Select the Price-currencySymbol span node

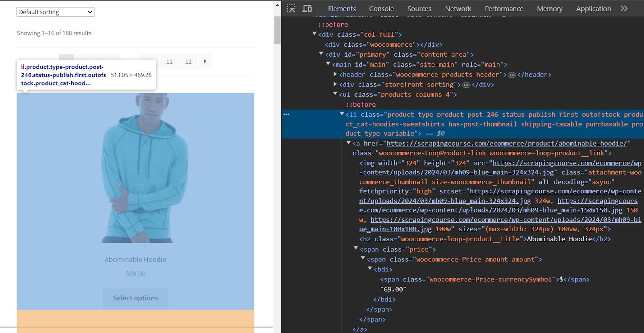(x=485, y=279)
